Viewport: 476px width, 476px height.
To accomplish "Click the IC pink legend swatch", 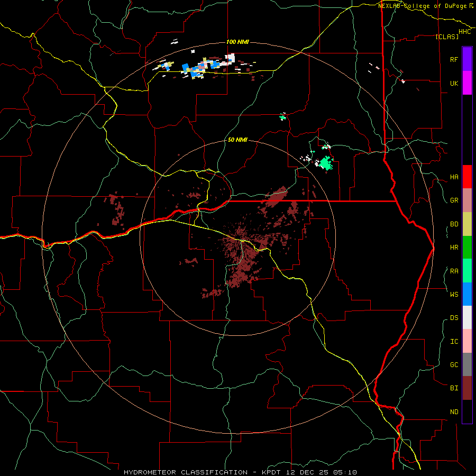I will pos(467,341).
